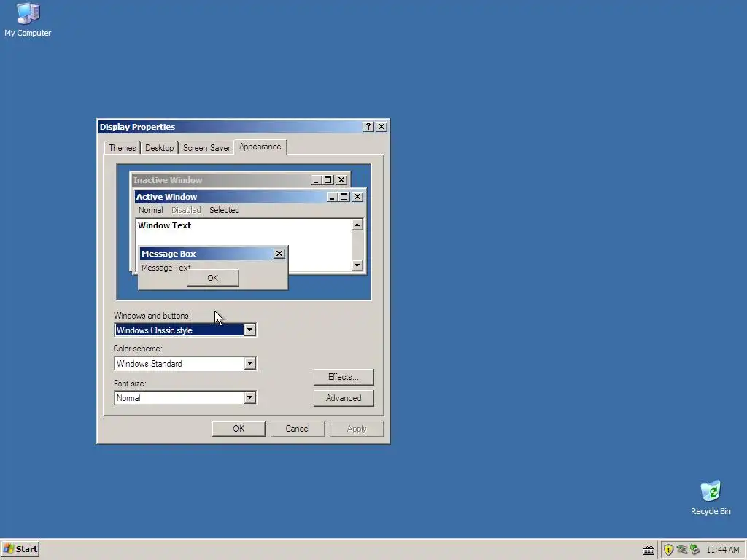This screenshot has width=747, height=560.
Task: Open the Screen Saver tab
Action: (206, 148)
